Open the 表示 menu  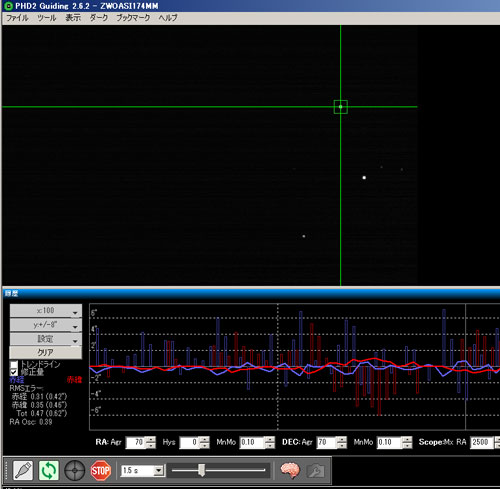click(73, 18)
